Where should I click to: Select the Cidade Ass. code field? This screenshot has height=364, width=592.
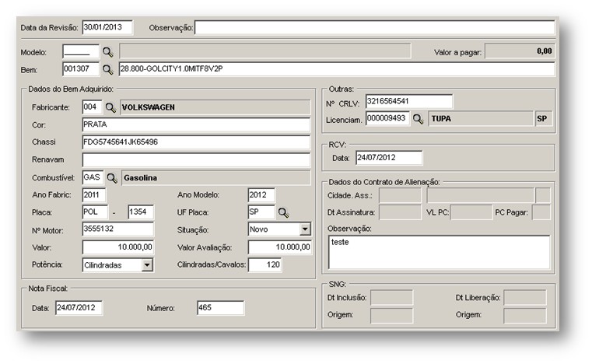point(400,195)
